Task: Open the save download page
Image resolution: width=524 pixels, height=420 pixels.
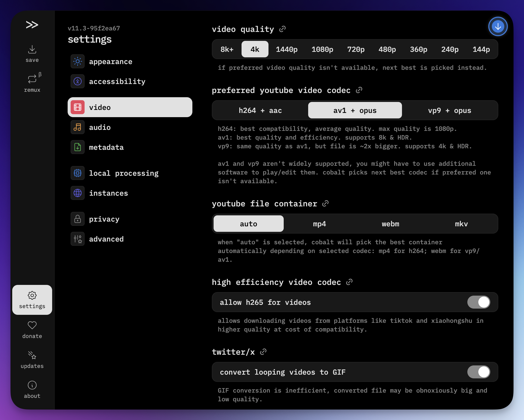Action: 32,54
